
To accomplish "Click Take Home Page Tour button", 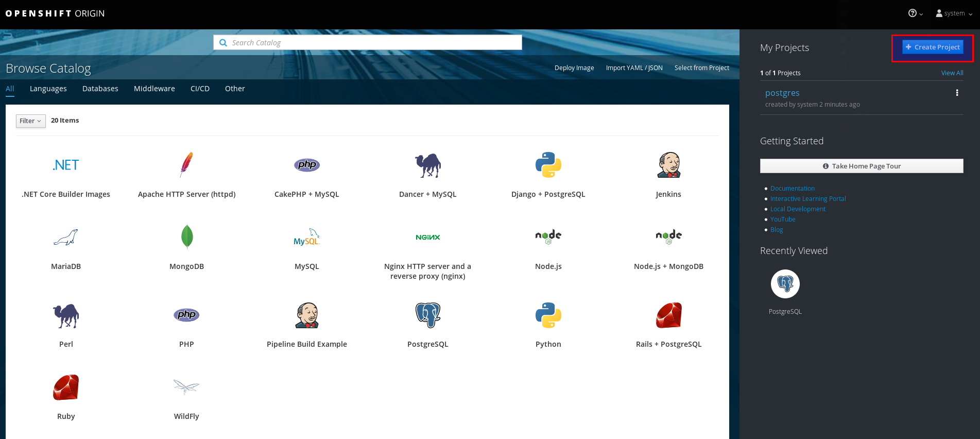I will 862,166.
